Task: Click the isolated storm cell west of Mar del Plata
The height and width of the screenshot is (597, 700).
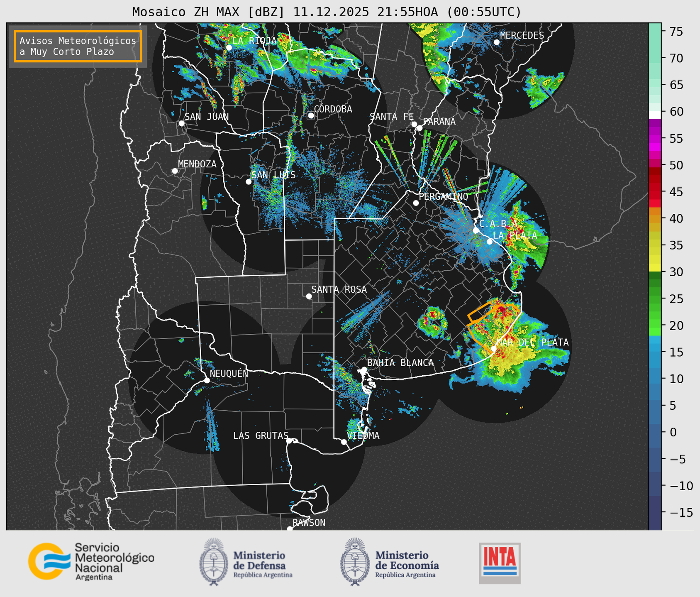Action: [x=433, y=322]
